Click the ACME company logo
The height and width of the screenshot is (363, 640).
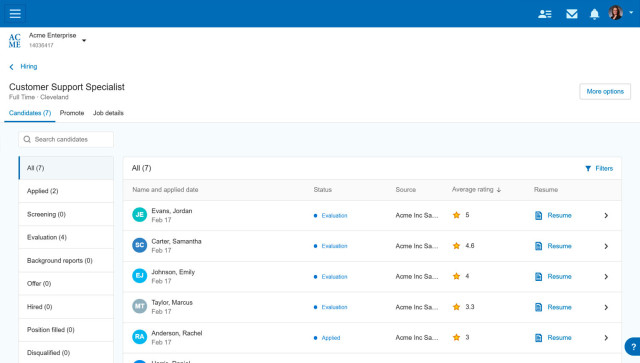pos(15,40)
